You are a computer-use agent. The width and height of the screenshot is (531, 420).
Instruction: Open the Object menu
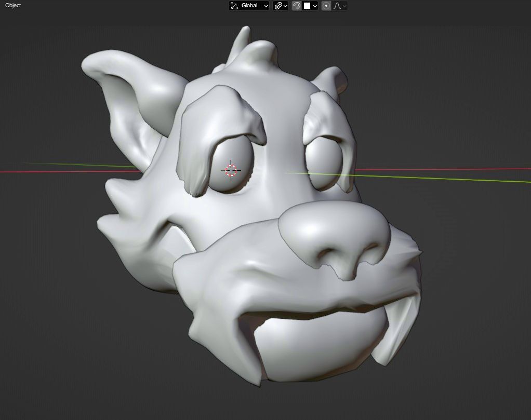[13, 6]
